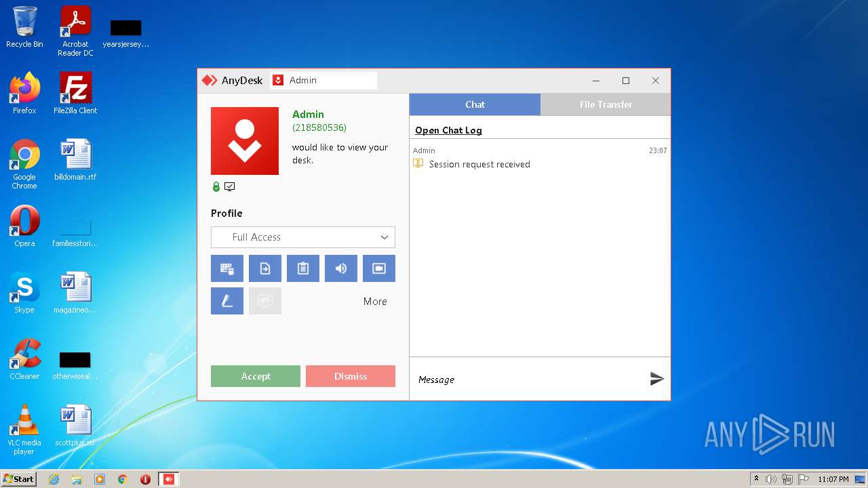The width and height of the screenshot is (868, 488).
Task: Click AnyDesk taskbar button
Action: tap(169, 479)
